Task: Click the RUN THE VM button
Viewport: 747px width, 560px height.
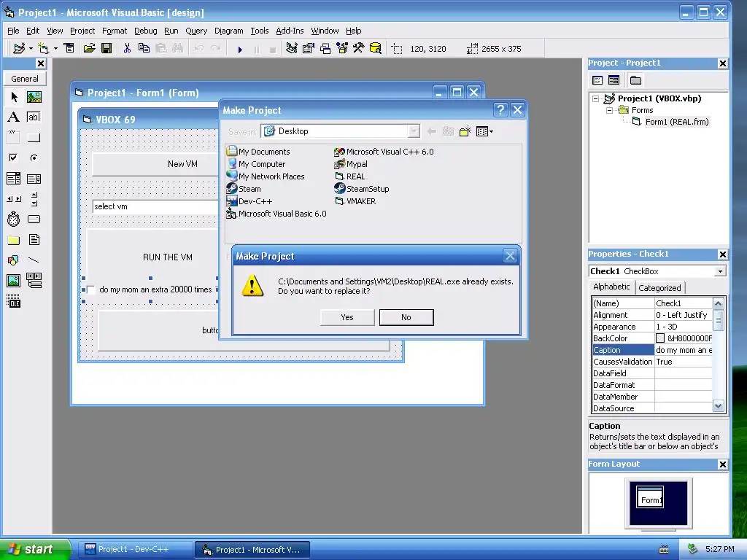Action: [x=153, y=257]
